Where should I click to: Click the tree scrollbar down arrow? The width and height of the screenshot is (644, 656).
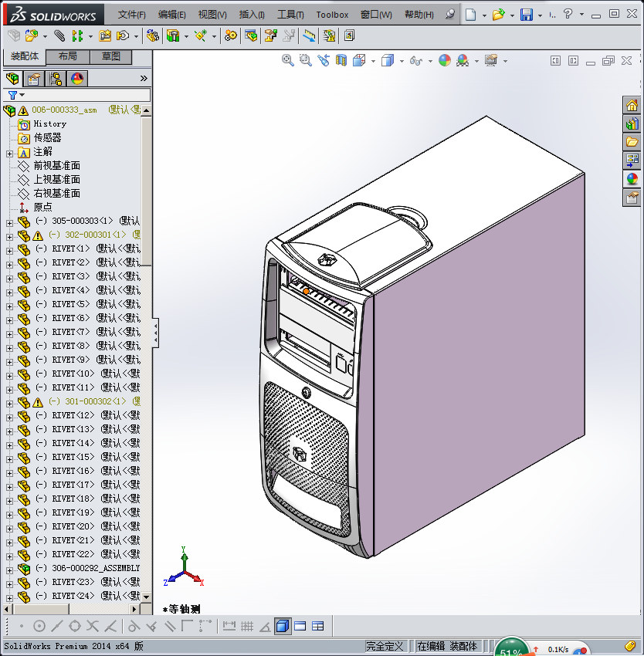[146, 597]
